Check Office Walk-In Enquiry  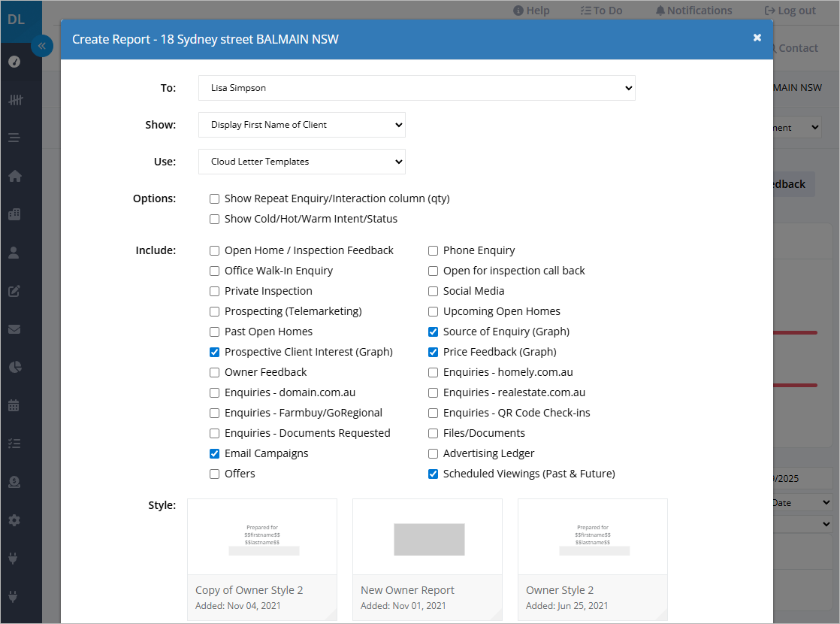214,271
